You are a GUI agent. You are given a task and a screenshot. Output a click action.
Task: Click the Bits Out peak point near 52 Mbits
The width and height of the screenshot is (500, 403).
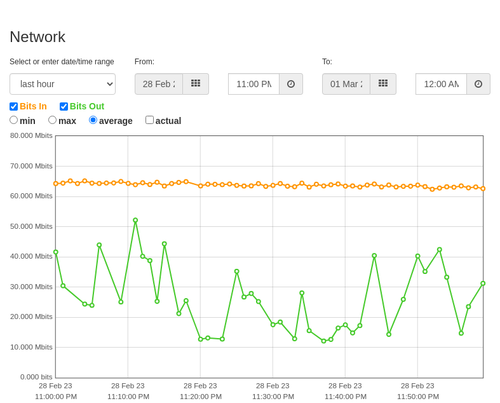click(x=135, y=220)
